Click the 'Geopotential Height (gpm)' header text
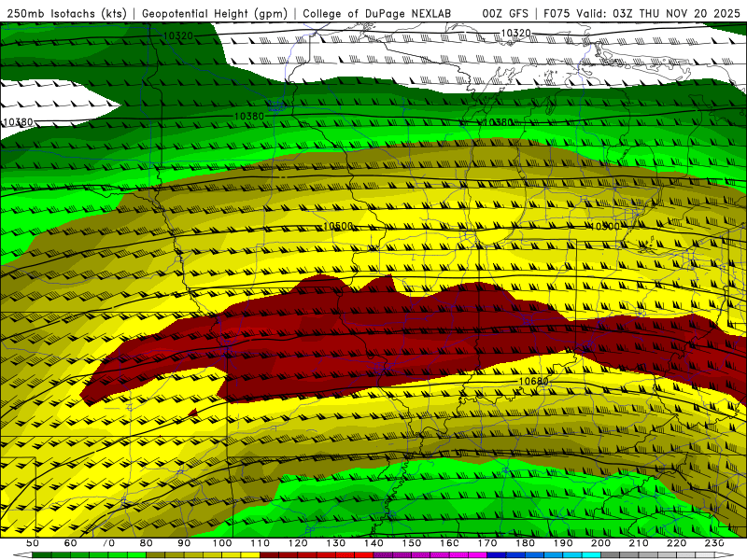Screen dimensions: 747x560 [215, 14]
